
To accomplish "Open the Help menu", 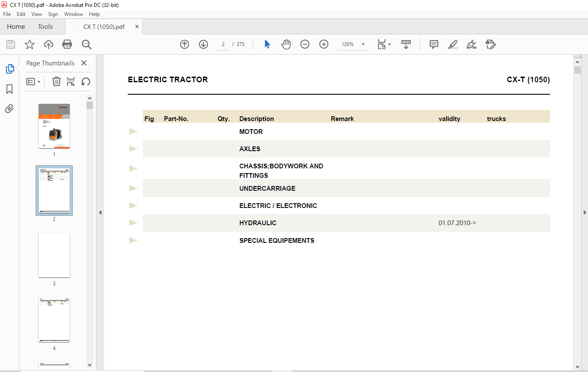I will click(x=94, y=14).
